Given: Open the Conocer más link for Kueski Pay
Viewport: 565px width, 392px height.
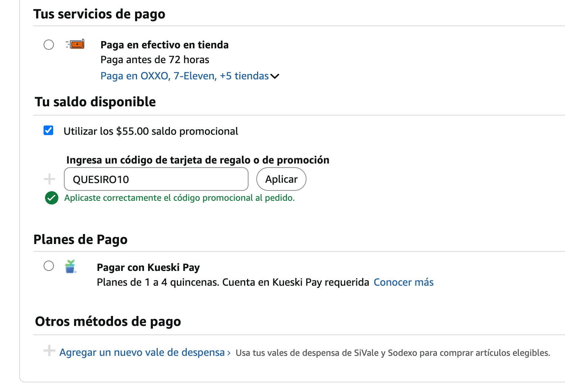Looking at the screenshot, I should 404,282.
